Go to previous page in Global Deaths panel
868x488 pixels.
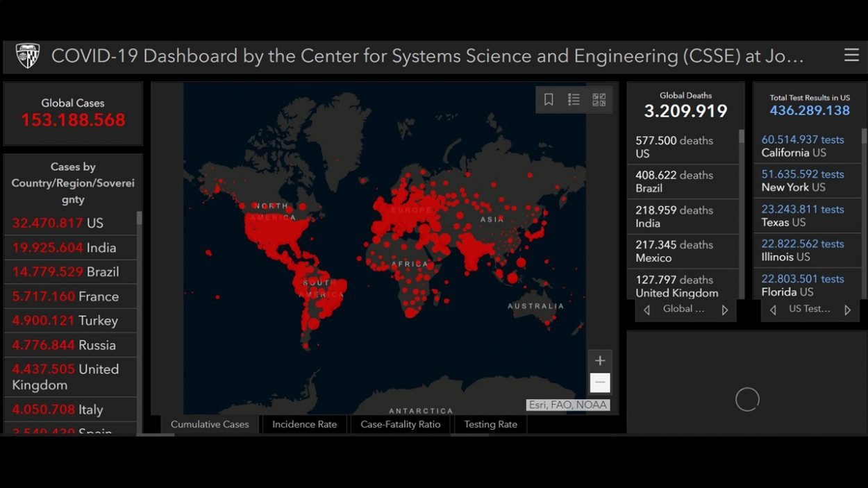tap(647, 310)
